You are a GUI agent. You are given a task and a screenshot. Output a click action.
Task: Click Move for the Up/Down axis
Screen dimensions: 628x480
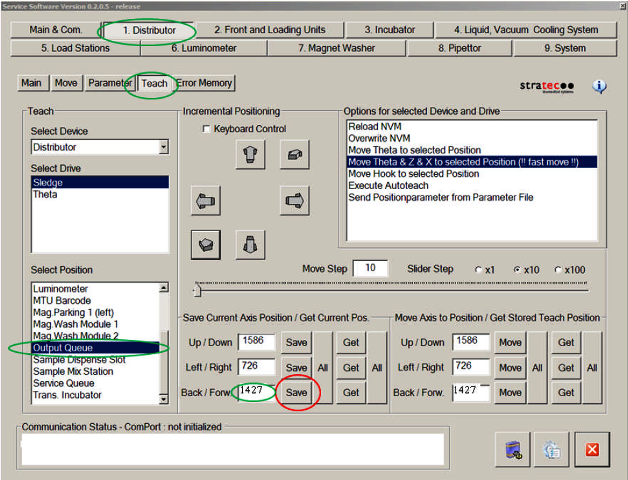tap(510, 342)
